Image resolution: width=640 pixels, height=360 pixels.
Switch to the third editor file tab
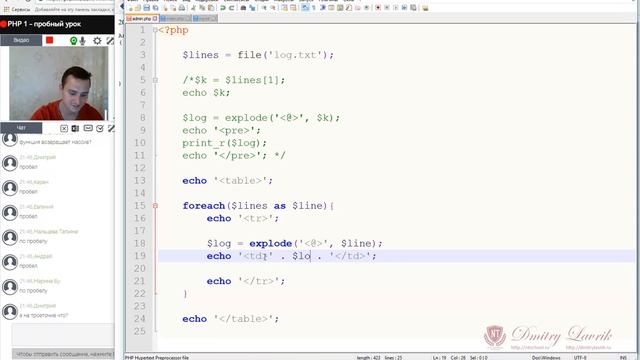205,18
